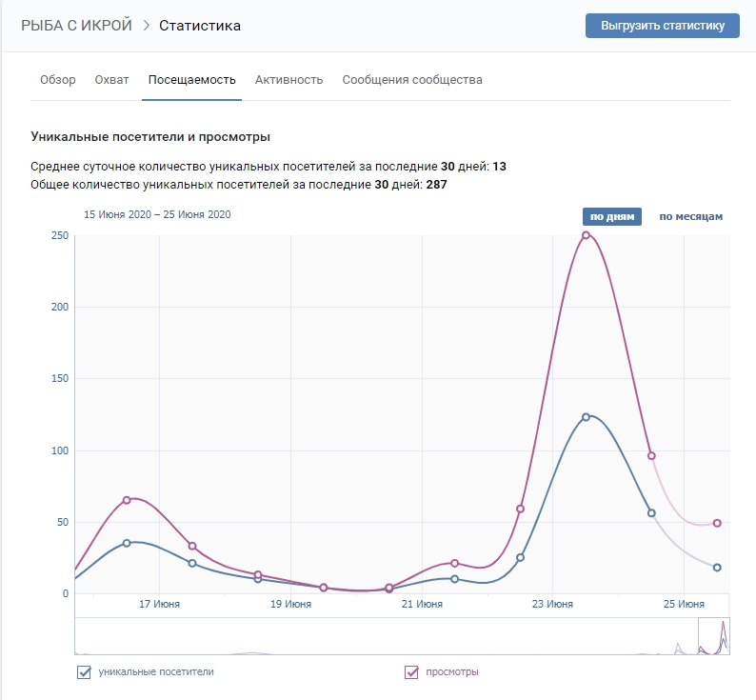Switch to the Охват tab
Screen dimensions: 756x700
click(111, 80)
